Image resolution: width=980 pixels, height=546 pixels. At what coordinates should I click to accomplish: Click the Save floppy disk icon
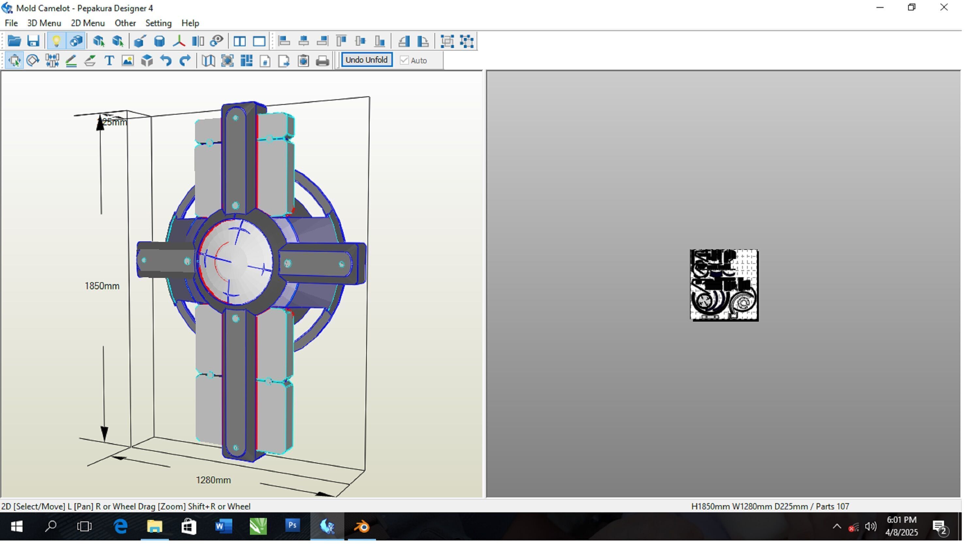(x=33, y=41)
